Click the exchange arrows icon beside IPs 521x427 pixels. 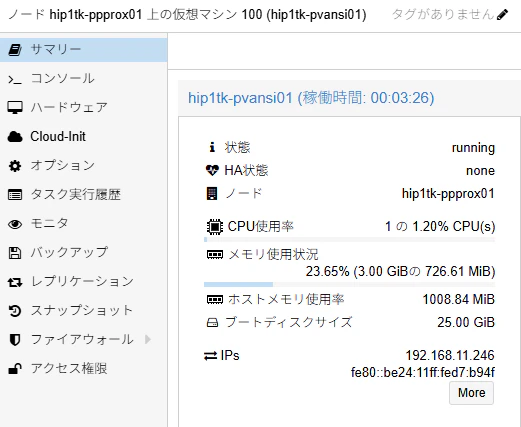(210, 356)
